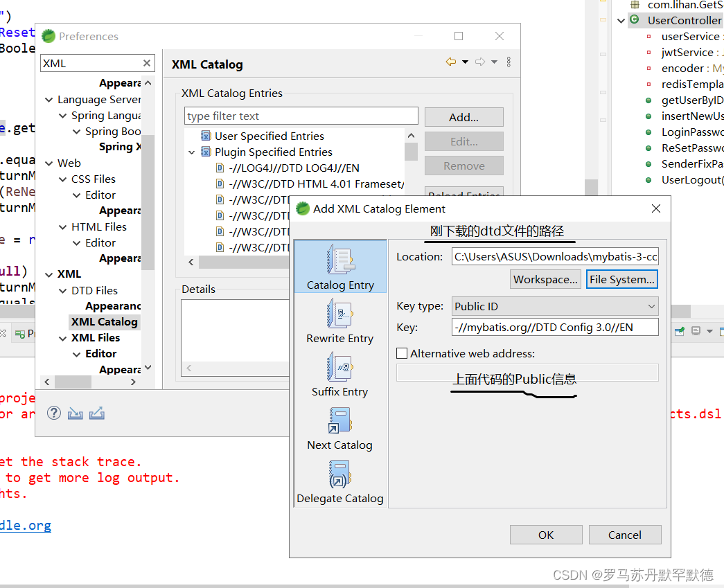Toggle the Alternative web address checkbox
The height and width of the screenshot is (588, 724).
point(402,353)
